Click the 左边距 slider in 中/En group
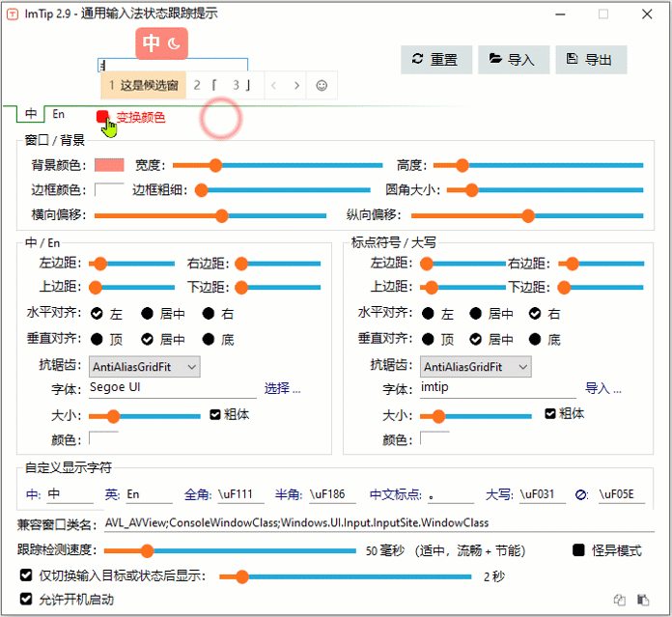This screenshot has height=617, width=672. (131, 264)
